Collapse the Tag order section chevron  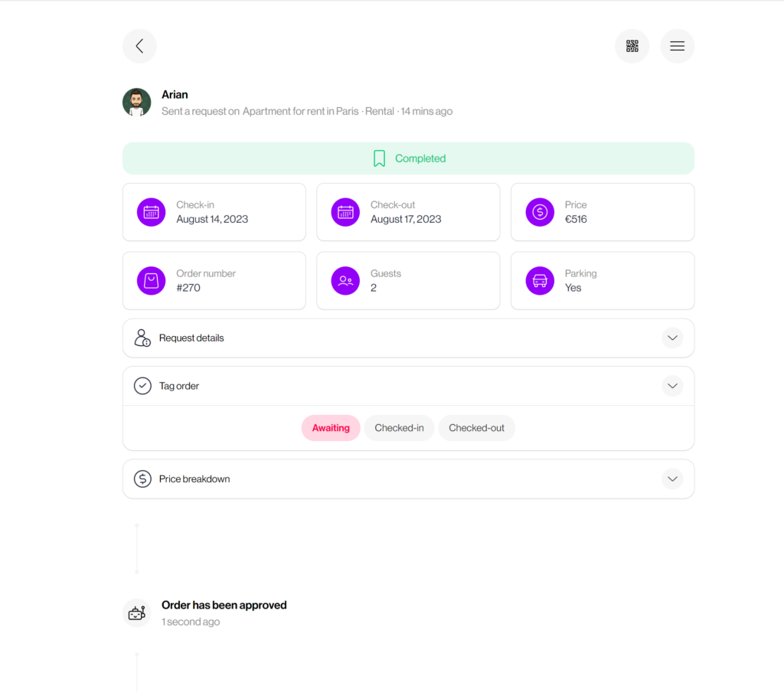coord(672,386)
